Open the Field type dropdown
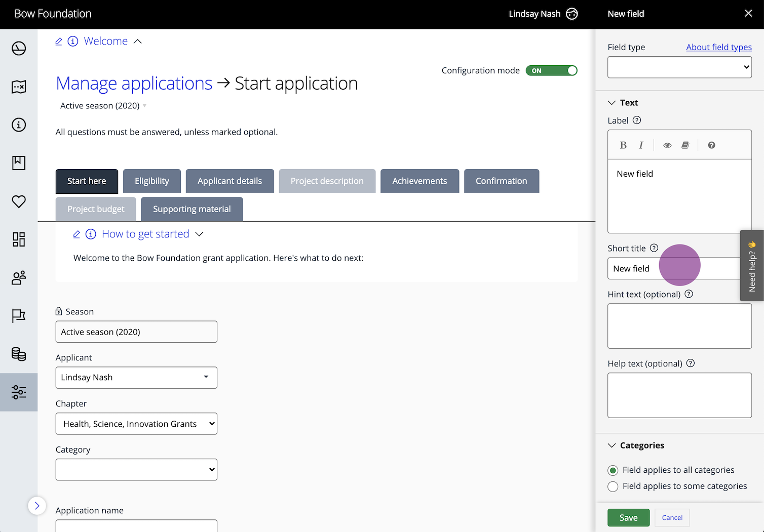The width and height of the screenshot is (764, 532). pyautogui.click(x=679, y=67)
